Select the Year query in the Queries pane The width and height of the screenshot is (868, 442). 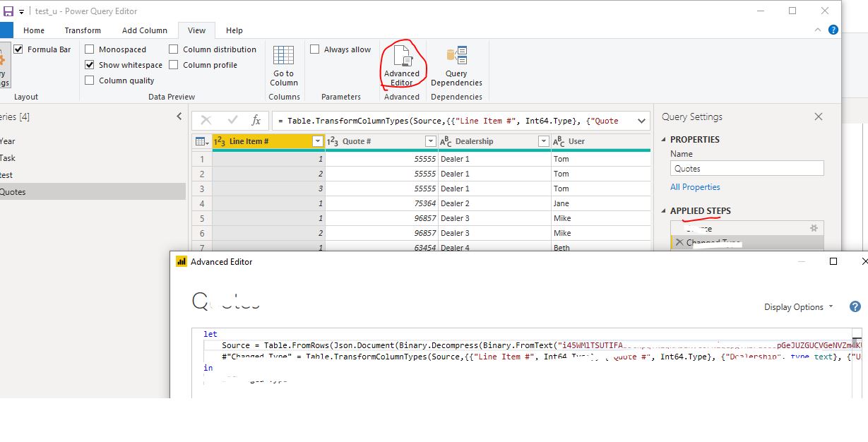(x=92, y=141)
